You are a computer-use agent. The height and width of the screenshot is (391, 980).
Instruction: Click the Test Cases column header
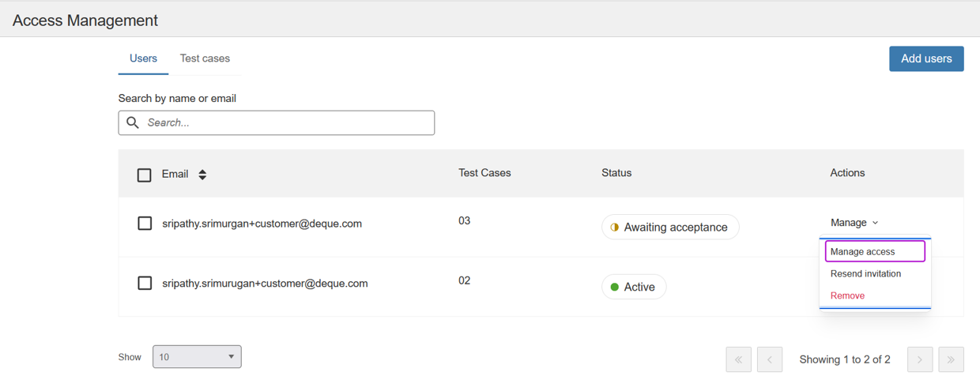coord(484,172)
